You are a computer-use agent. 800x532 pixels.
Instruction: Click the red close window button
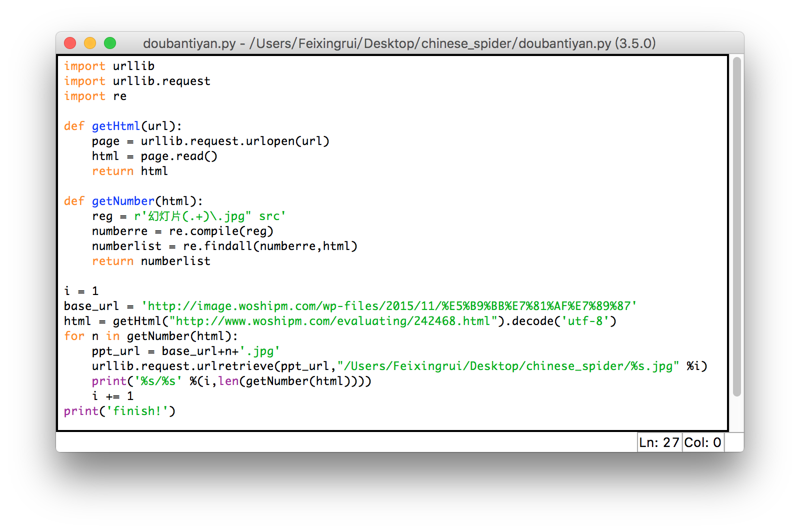pos(70,43)
